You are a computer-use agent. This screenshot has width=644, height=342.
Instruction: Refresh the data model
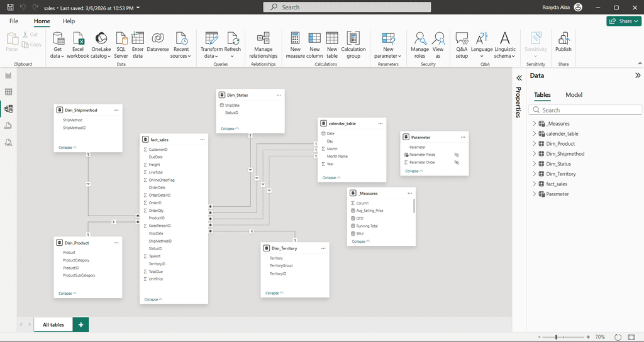tap(233, 45)
